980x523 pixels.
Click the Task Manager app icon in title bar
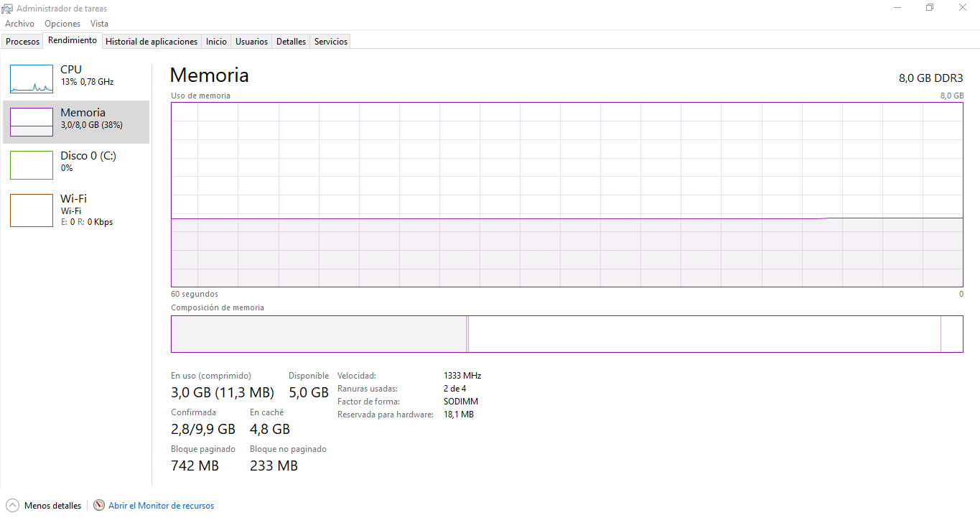pyautogui.click(x=8, y=9)
